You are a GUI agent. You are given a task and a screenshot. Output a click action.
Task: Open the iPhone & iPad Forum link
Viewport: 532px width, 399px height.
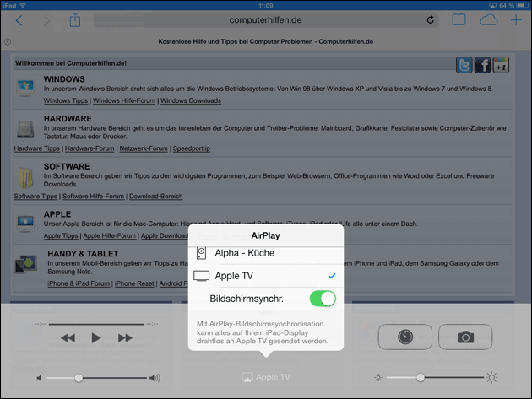[x=79, y=283]
